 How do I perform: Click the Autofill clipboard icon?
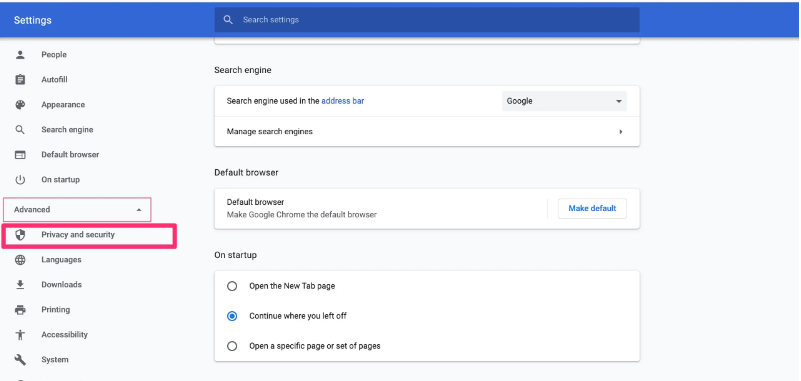(20, 80)
